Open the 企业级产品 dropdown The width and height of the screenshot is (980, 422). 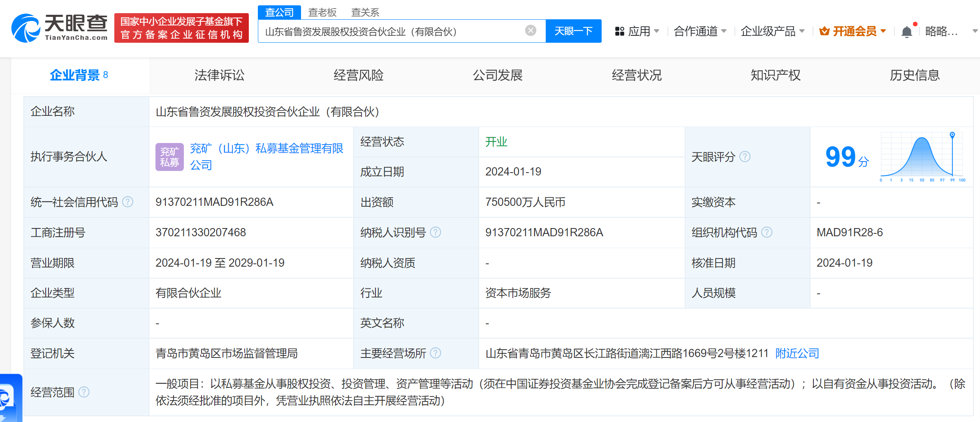pyautogui.click(x=772, y=31)
